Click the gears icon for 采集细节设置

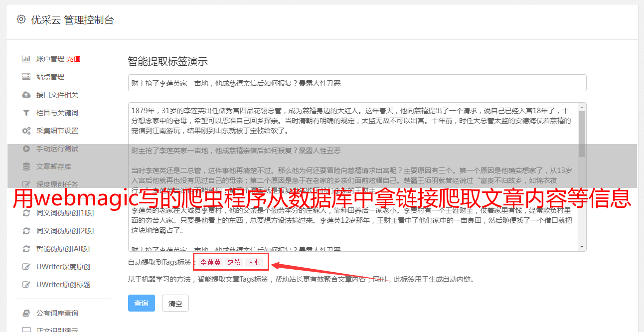(26, 131)
